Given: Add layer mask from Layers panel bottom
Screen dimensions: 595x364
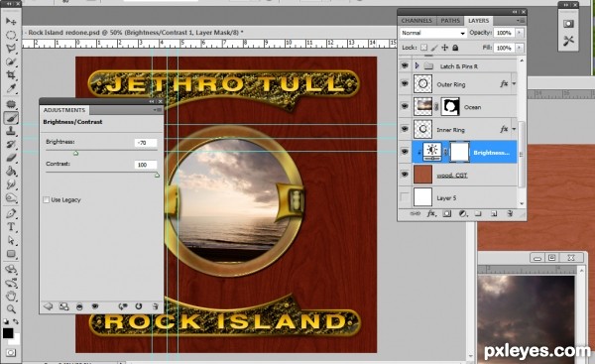Looking at the screenshot, I should click(x=447, y=213).
